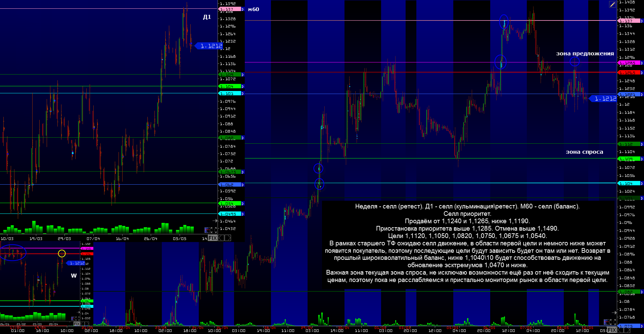The image size is (644, 334).
Task: Click FIX button on M60 chart
Action: click(x=612, y=330)
